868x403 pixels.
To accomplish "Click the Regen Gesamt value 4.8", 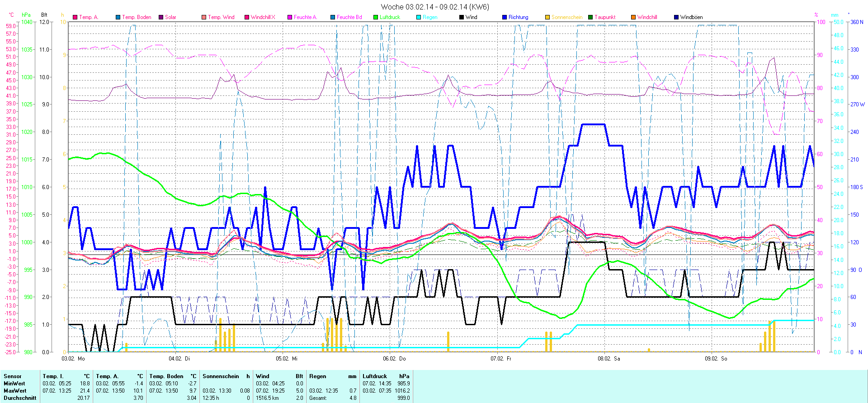I will pyautogui.click(x=353, y=398).
